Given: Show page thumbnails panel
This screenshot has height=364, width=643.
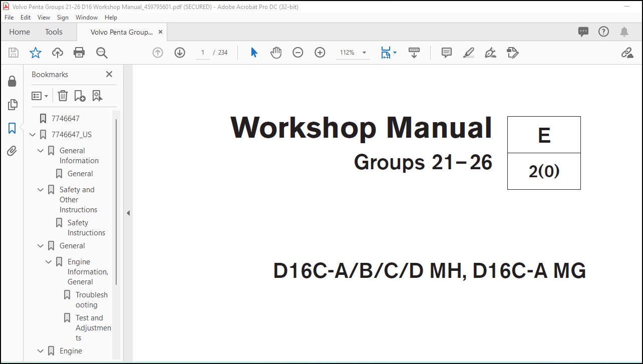Looking at the screenshot, I should (x=13, y=105).
